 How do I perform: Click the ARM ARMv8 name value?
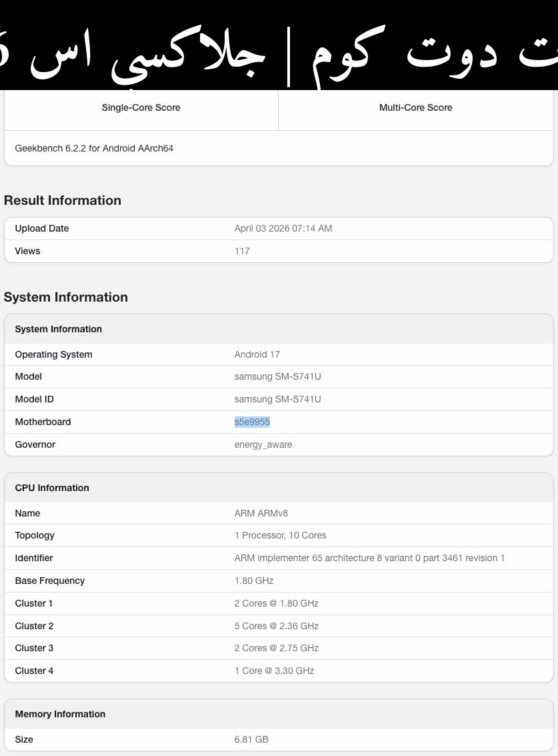261,513
